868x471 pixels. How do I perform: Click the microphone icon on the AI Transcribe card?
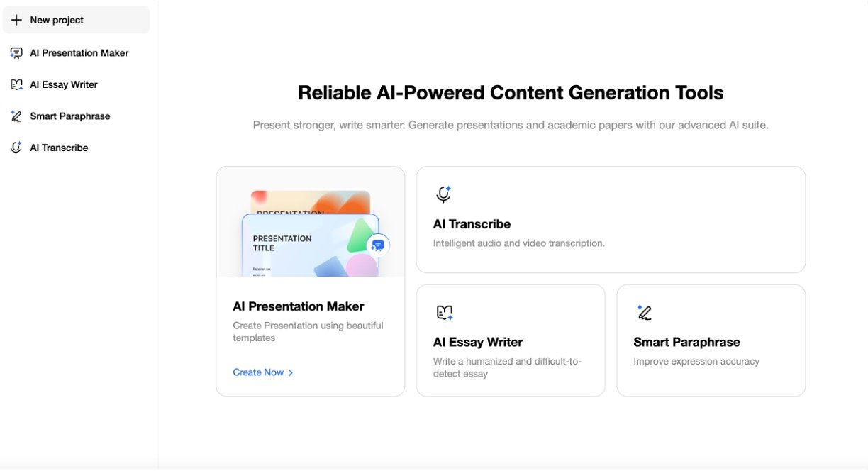click(x=443, y=193)
